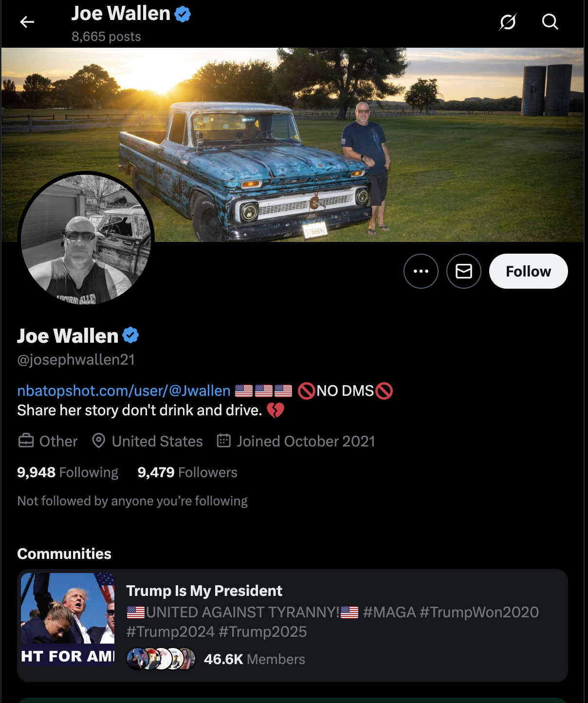Click the verified badge in top header
This screenshot has height=703, width=588.
tap(183, 14)
